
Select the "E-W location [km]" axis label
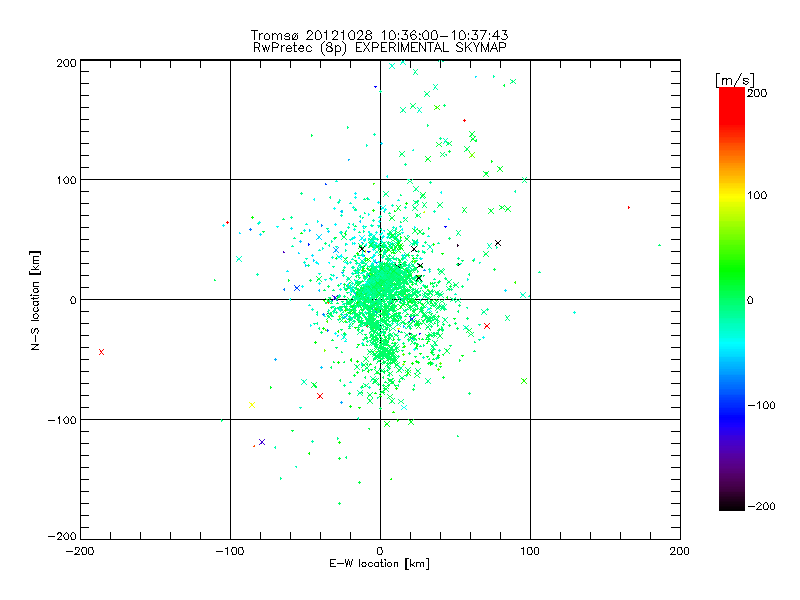point(380,564)
